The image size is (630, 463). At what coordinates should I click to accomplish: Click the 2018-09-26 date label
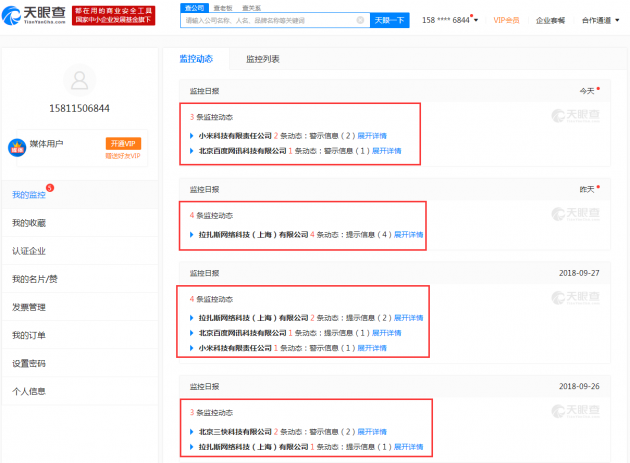(579, 386)
